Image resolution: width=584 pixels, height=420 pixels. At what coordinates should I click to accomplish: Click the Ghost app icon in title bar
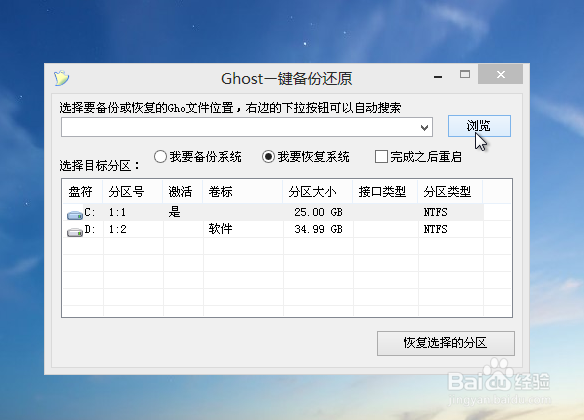click(61, 78)
